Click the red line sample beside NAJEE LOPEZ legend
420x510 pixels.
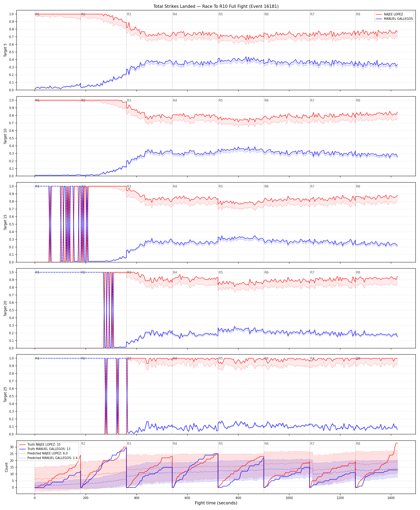pyautogui.click(x=379, y=14)
